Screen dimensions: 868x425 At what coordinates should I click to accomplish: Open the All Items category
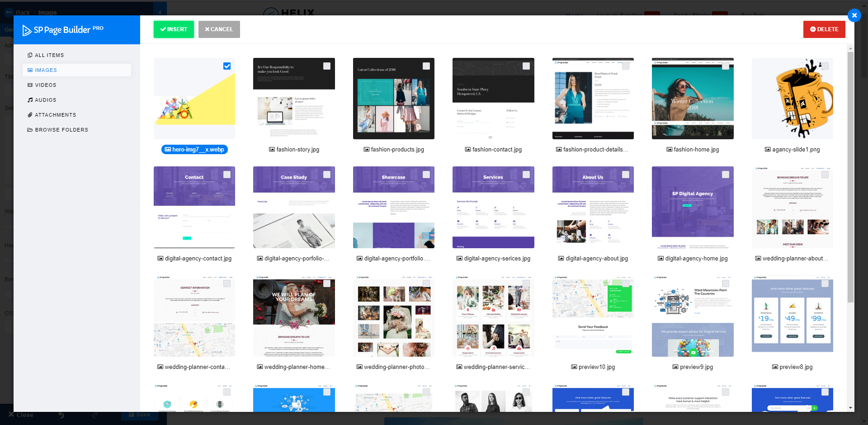[x=77, y=55]
